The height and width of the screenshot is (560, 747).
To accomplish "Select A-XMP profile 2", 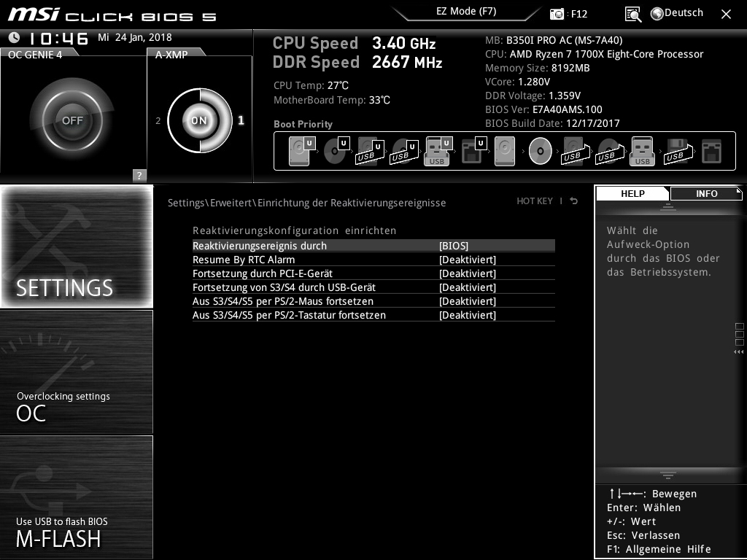I will click(158, 121).
